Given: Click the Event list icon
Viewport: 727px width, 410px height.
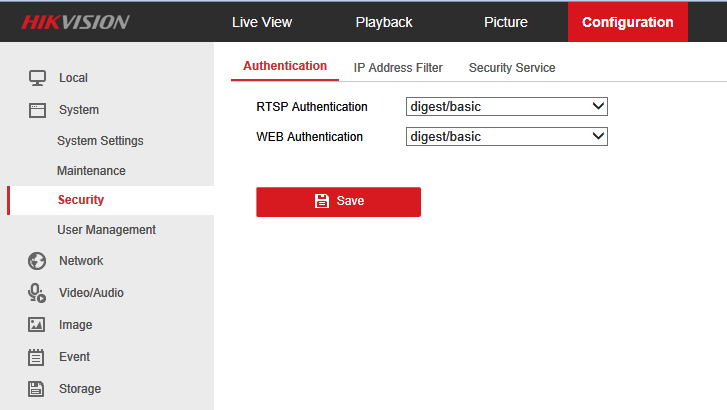Looking at the screenshot, I should (x=37, y=357).
